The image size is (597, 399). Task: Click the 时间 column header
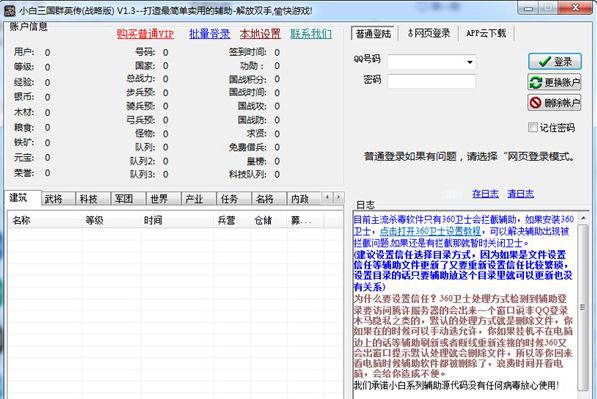click(177, 220)
